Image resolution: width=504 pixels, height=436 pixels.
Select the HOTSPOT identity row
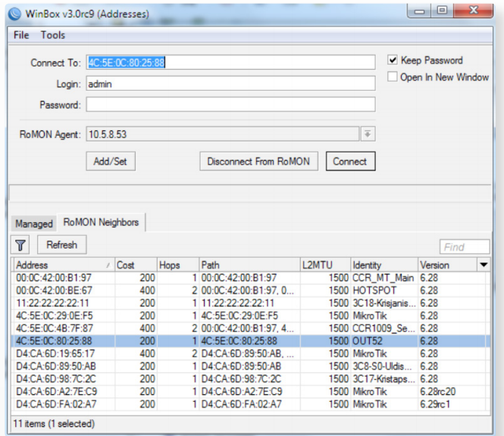227,289
